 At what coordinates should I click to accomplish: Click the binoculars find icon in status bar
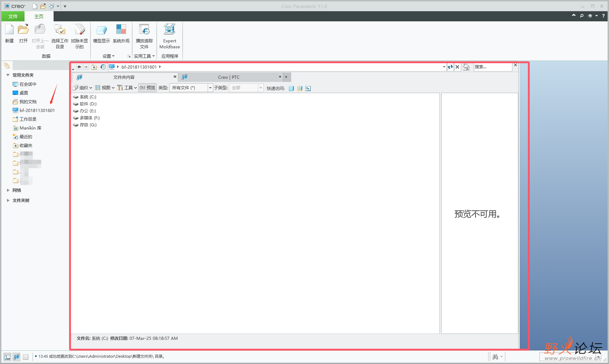click(495, 357)
